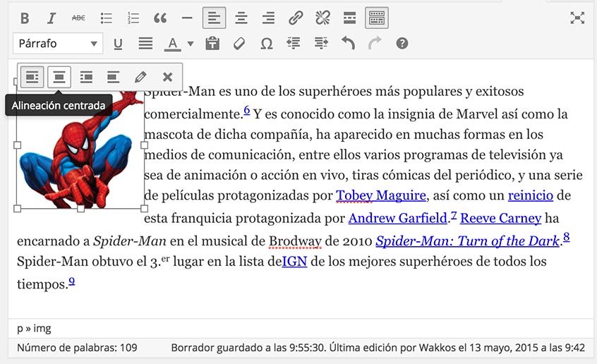The image size is (597, 364).
Task: Set image alignment to right
Action: click(x=86, y=78)
